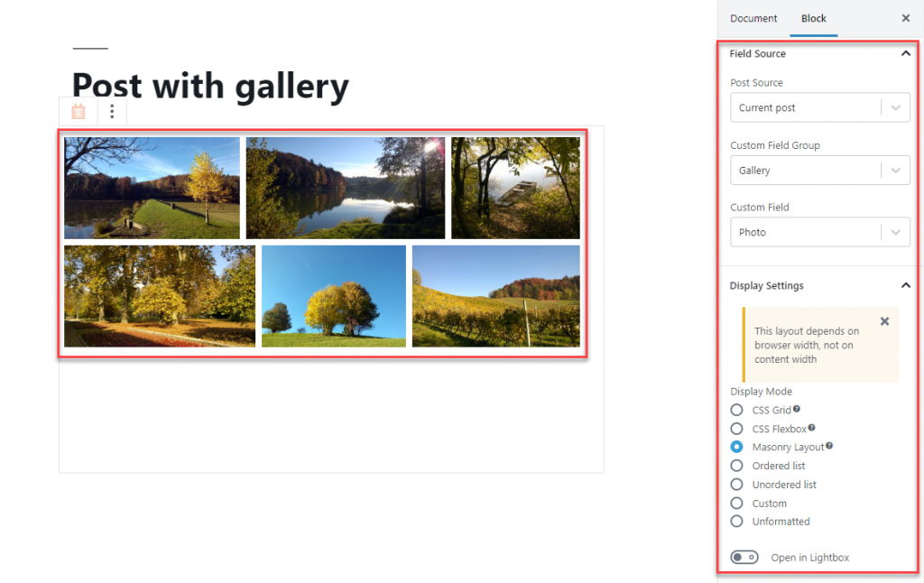Click the post title Post with gallery

point(209,86)
